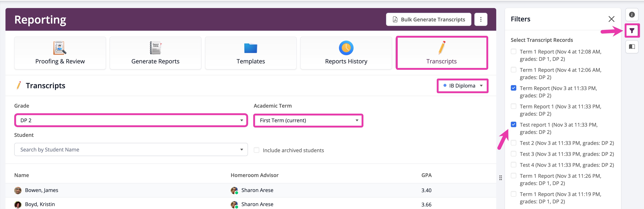This screenshot has width=644, height=209.
Task: Click the panel resize drag handle
Action: pos(500,178)
